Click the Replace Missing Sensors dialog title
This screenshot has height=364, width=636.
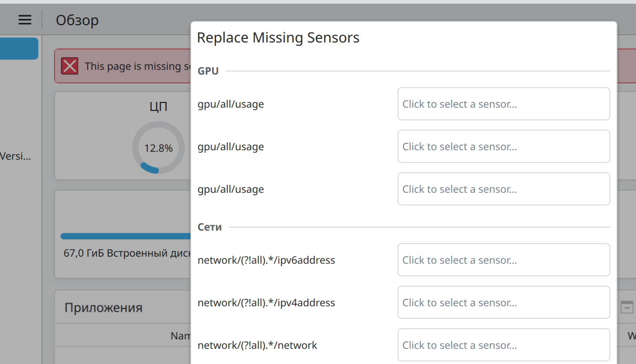pos(278,38)
